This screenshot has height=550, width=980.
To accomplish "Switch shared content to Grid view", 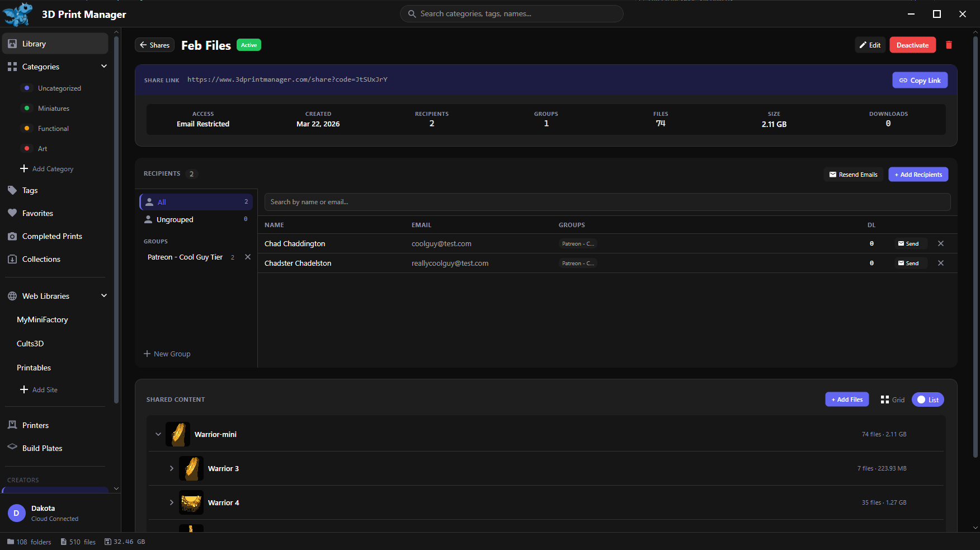I will coord(892,399).
